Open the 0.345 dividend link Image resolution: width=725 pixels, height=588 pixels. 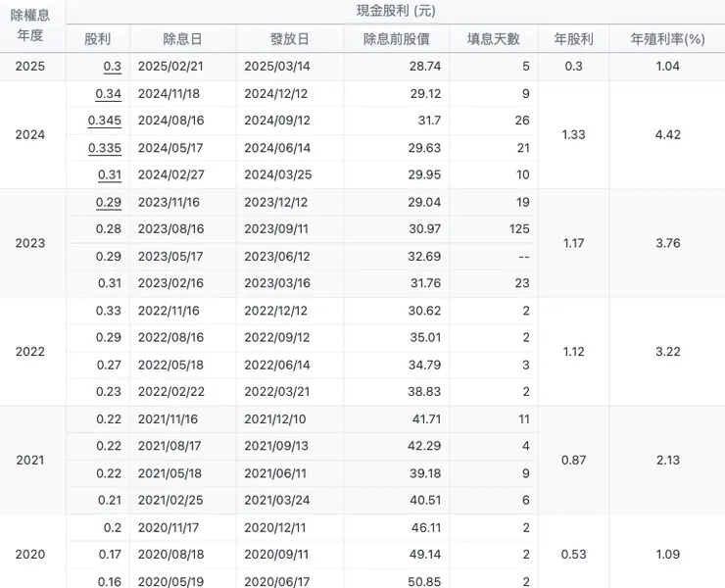click(104, 120)
